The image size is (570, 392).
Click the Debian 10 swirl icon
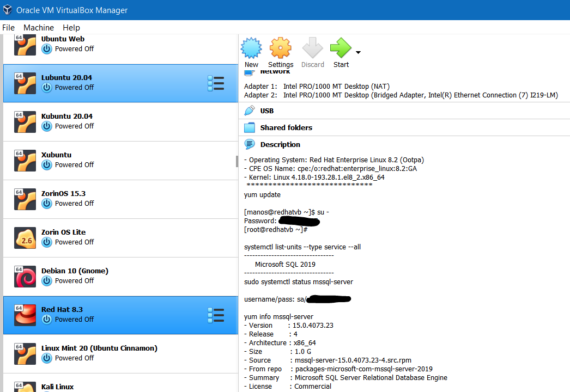tap(25, 277)
